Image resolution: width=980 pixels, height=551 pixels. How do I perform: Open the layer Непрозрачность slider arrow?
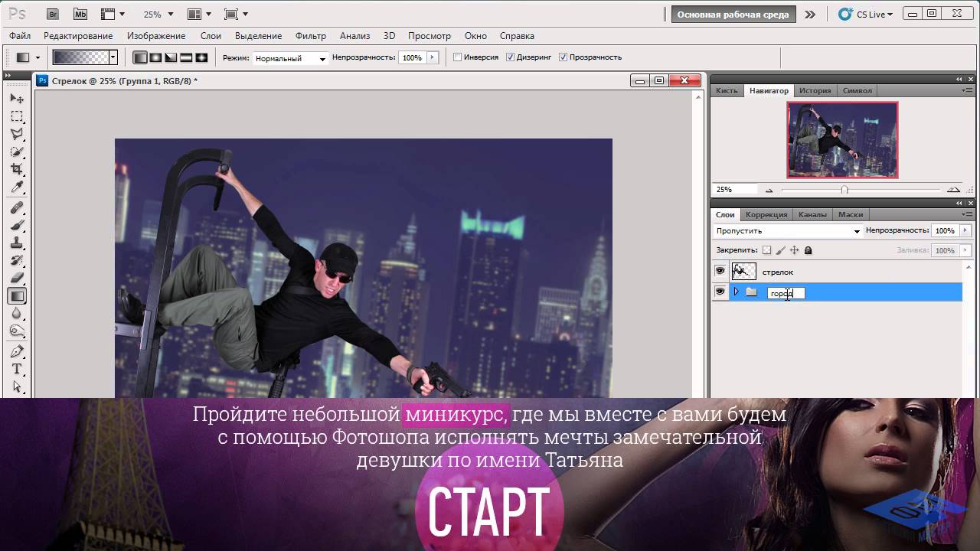coord(965,230)
